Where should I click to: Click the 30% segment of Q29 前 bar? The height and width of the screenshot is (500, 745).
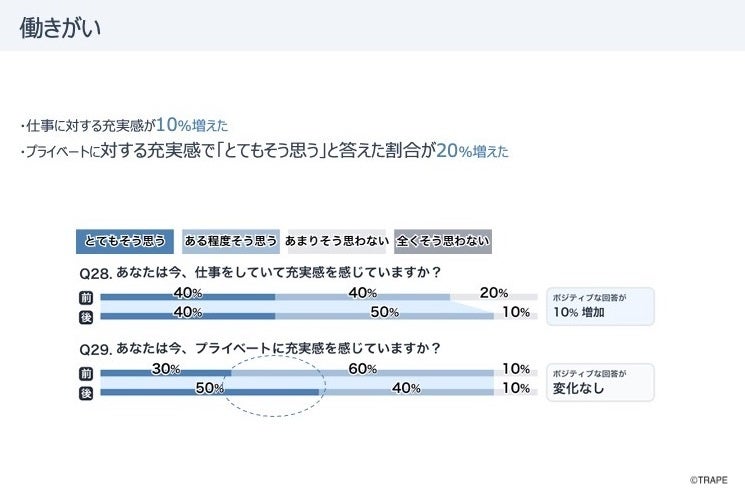[x=165, y=371]
